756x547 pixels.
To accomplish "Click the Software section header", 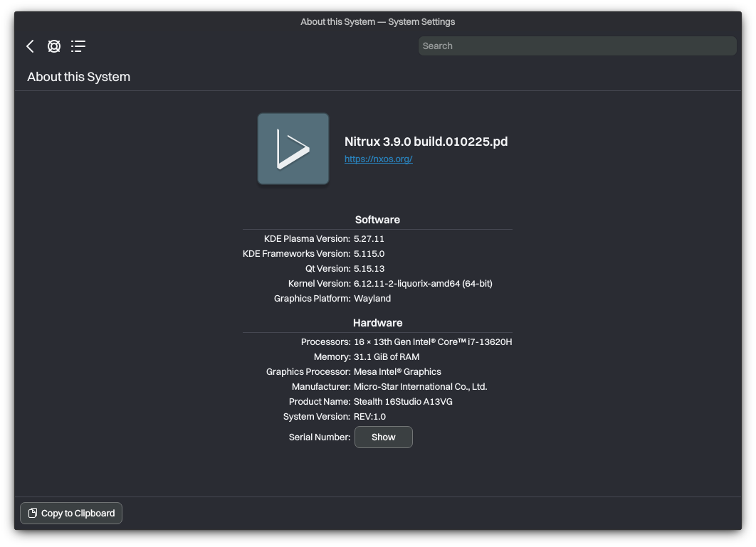I will click(377, 220).
